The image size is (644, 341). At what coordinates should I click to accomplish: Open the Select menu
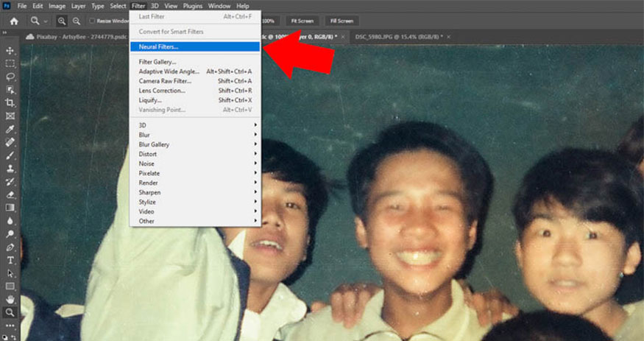118,6
